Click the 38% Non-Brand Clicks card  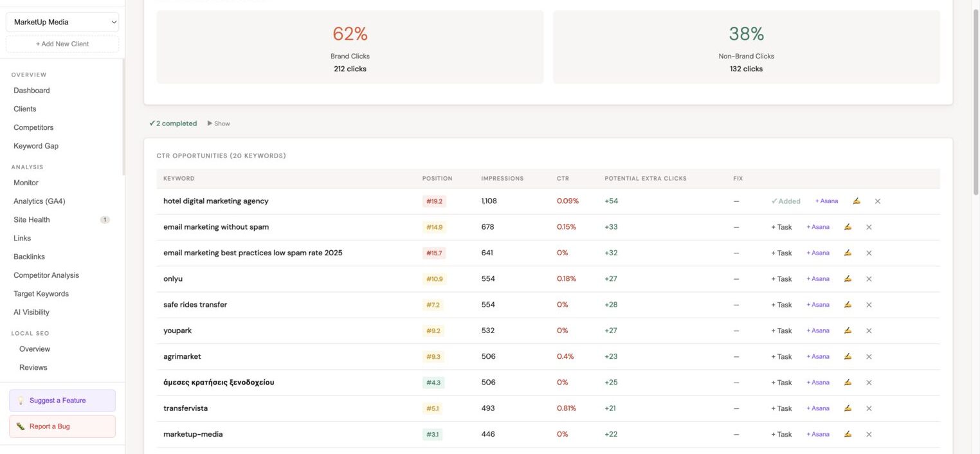coord(746,47)
